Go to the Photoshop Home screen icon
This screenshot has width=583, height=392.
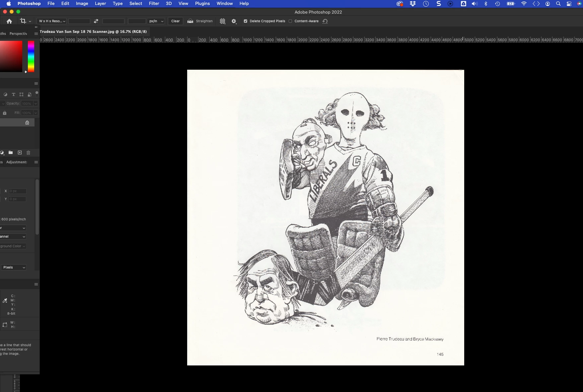click(x=9, y=21)
